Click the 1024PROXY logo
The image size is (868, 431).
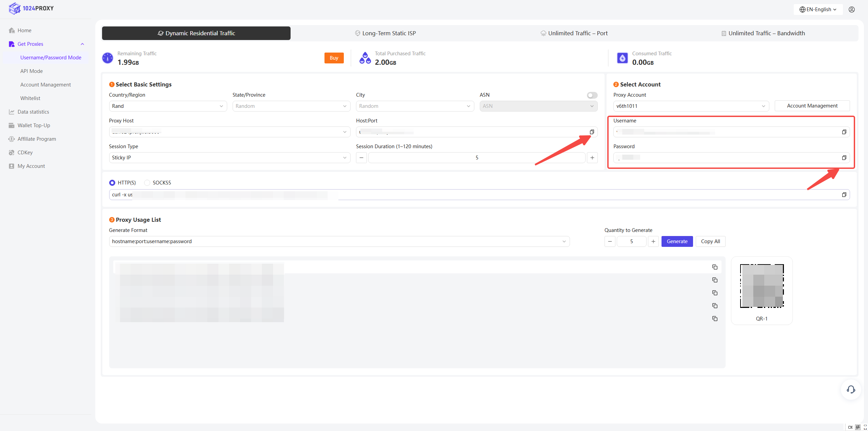click(x=31, y=8)
